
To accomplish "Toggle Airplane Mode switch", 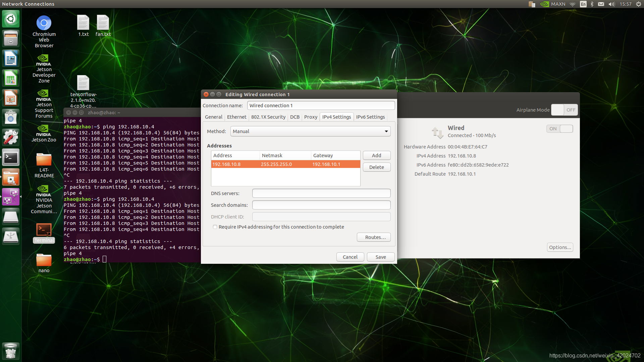I will click(564, 110).
